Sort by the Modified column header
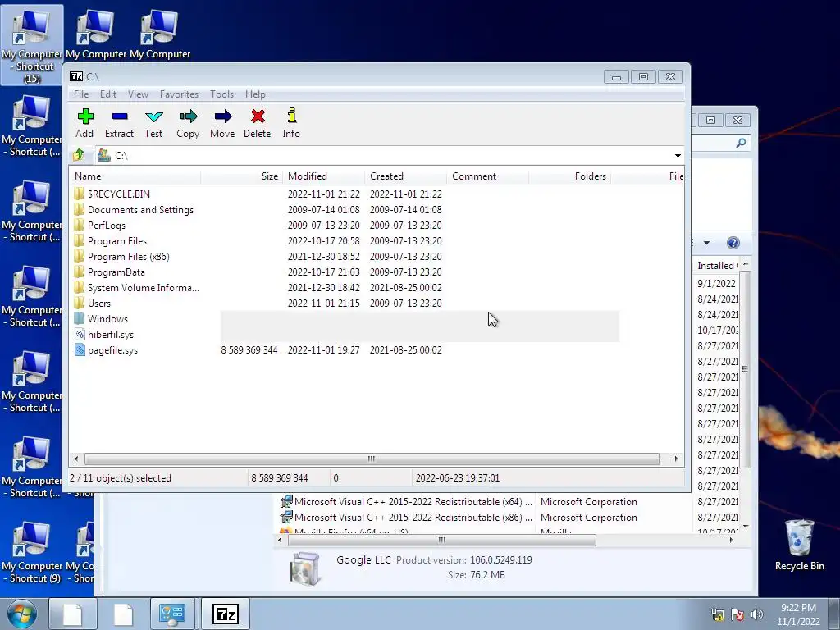The width and height of the screenshot is (840, 630). pos(323,176)
